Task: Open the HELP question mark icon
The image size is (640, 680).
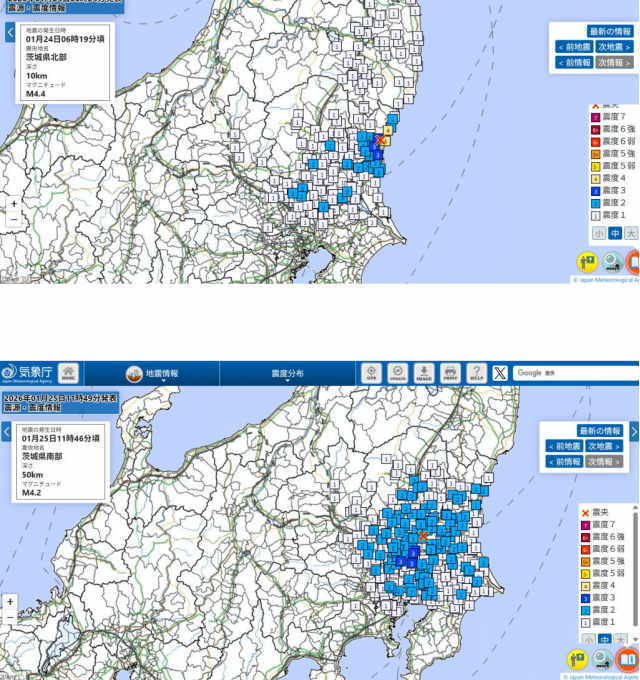Action: (x=476, y=373)
